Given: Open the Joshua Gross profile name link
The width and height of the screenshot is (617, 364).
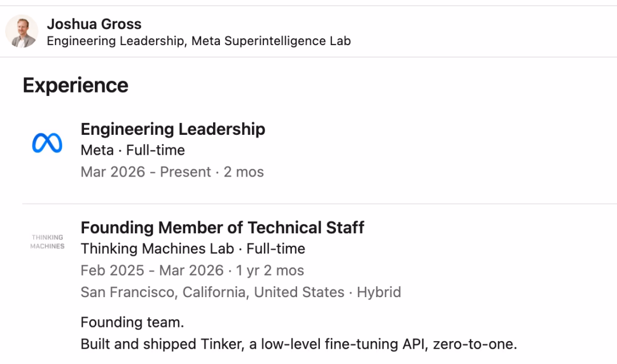Looking at the screenshot, I should click(94, 24).
